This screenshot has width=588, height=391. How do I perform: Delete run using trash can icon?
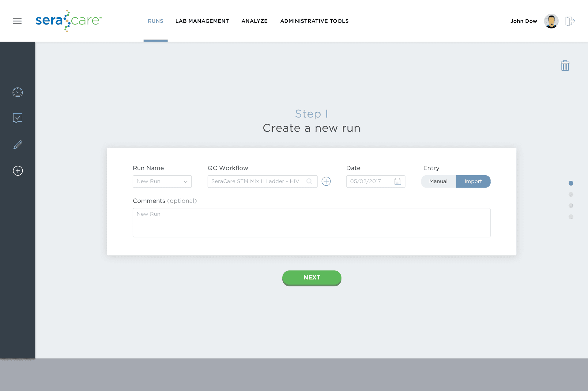[565, 66]
